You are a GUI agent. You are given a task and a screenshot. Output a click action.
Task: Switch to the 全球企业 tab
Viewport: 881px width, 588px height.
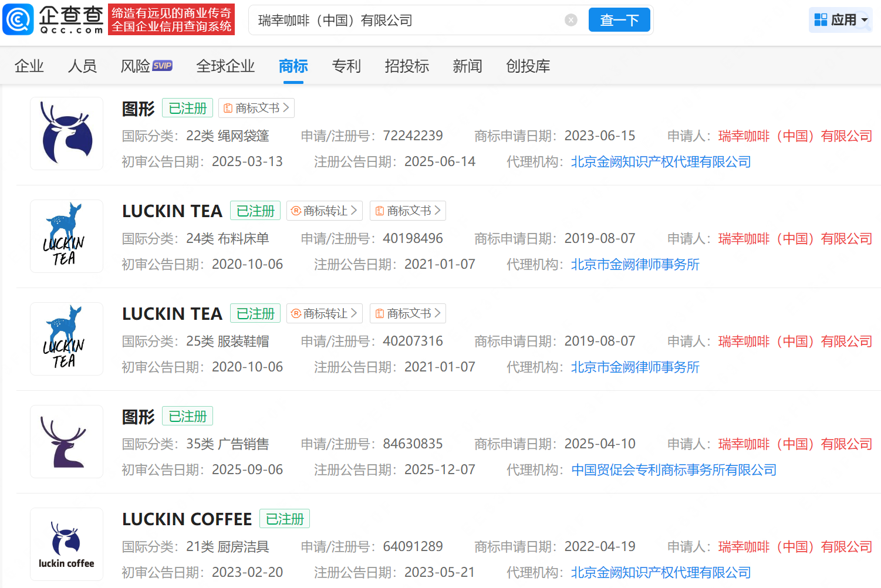click(x=225, y=66)
